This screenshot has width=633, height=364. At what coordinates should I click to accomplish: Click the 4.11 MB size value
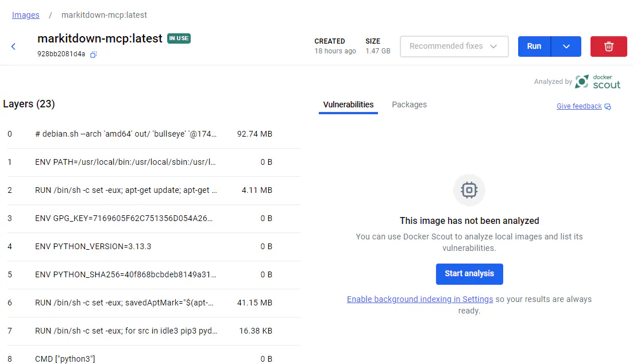pos(257,191)
